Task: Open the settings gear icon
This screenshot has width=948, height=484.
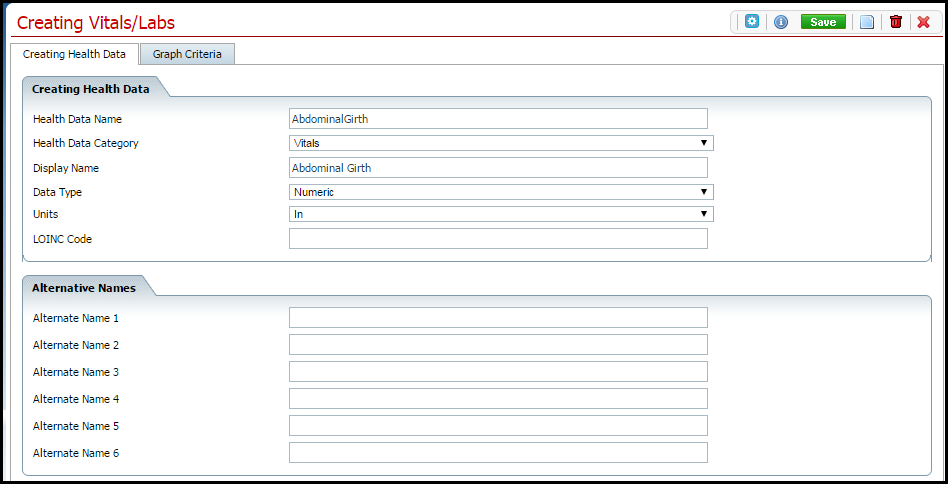Action: 752,21
